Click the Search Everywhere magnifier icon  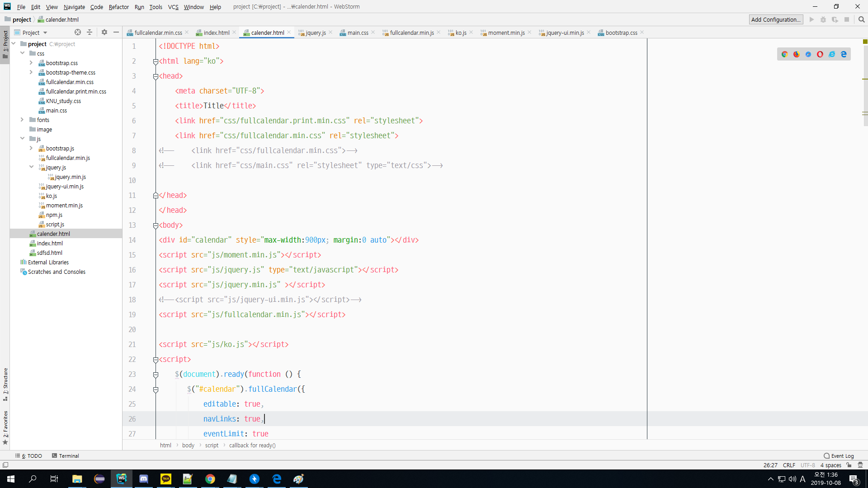coord(862,19)
